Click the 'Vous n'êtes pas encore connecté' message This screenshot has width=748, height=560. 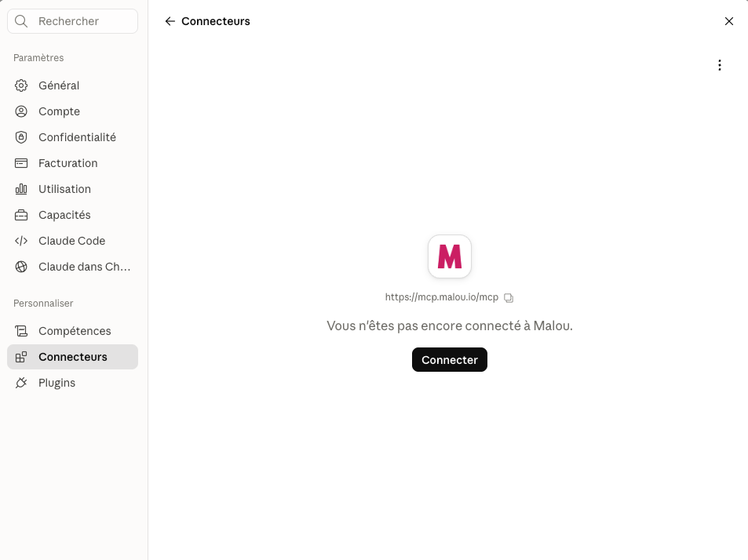(x=450, y=326)
